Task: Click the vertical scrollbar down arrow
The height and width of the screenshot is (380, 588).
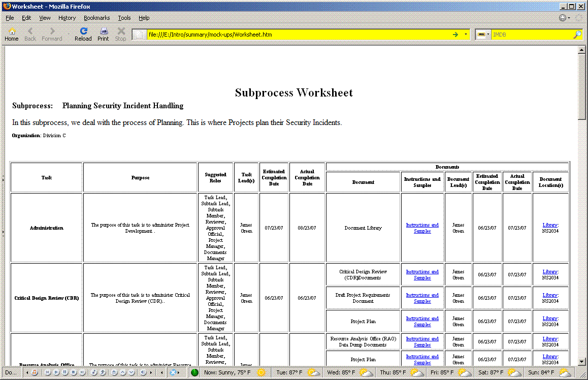Action: (581, 362)
